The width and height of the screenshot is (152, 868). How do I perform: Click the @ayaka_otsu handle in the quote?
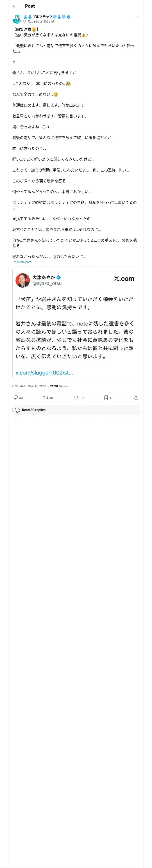coord(47,283)
